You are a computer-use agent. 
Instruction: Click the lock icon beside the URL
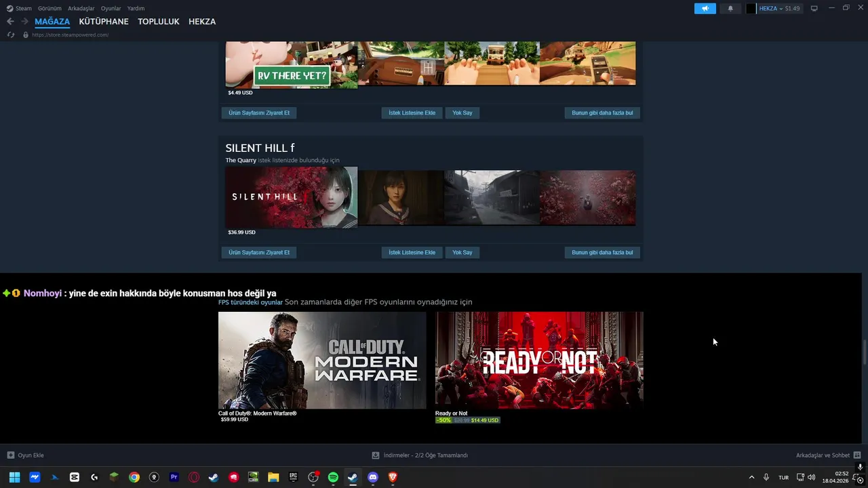click(26, 35)
